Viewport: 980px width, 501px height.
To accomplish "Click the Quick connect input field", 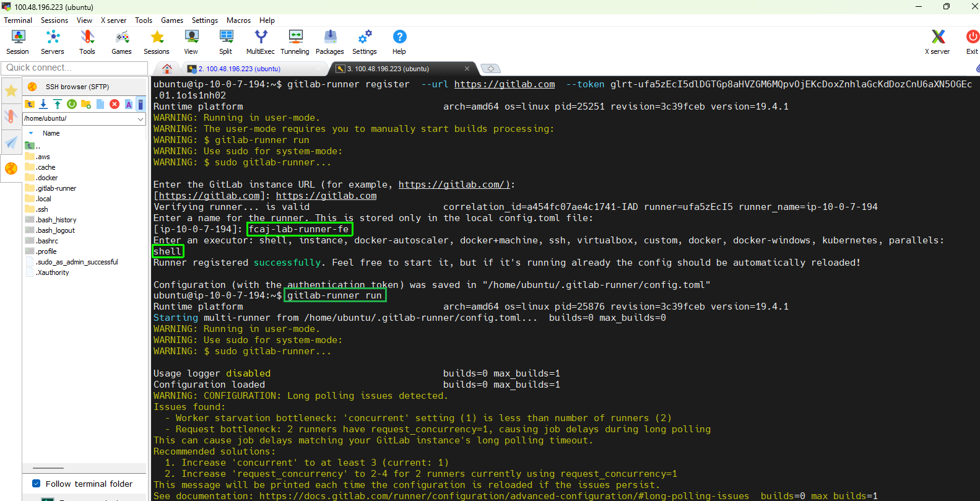I will coord(74,68).
